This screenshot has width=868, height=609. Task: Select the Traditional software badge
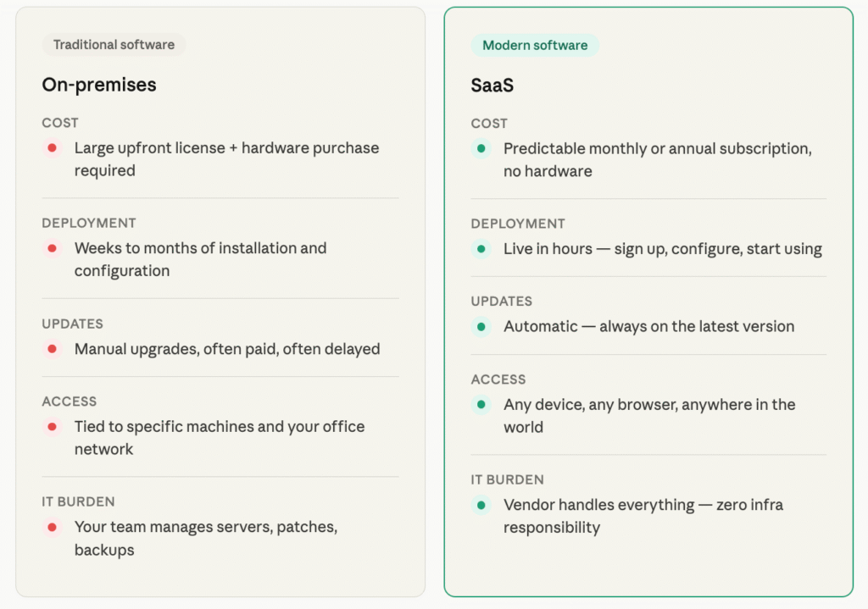[114, 45]
